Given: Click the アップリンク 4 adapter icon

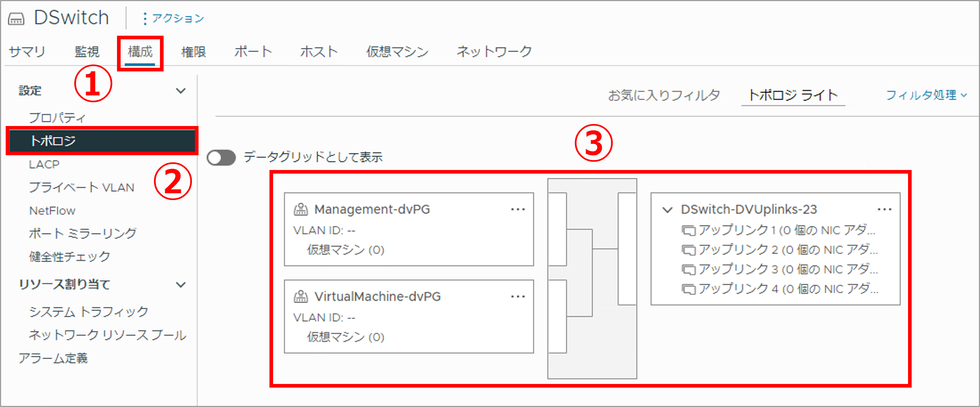Looking at the screenshot, I should (x=689, y=289).
